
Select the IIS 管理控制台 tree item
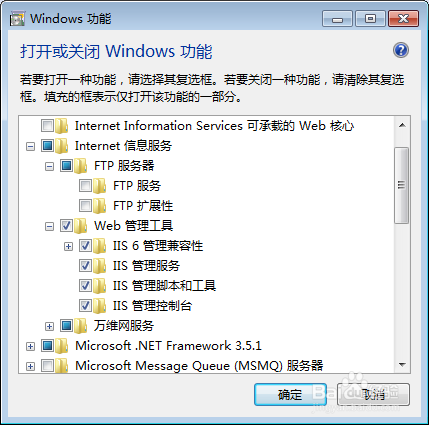(x=152, y=306)
